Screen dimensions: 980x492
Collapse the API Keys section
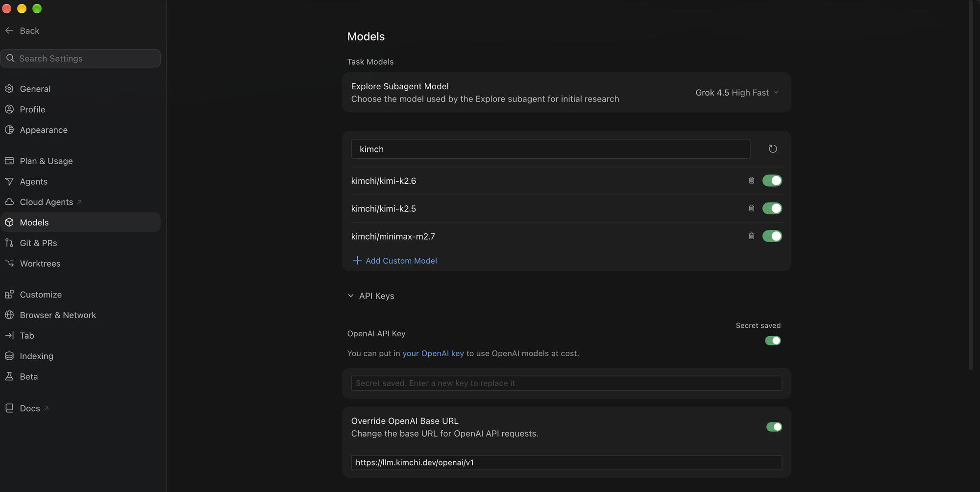[x=371, y=296]
